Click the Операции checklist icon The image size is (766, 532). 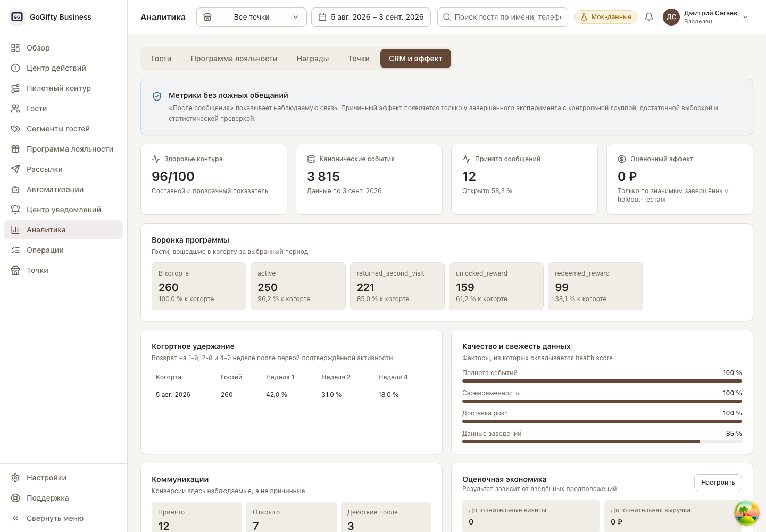click(15, 250)
